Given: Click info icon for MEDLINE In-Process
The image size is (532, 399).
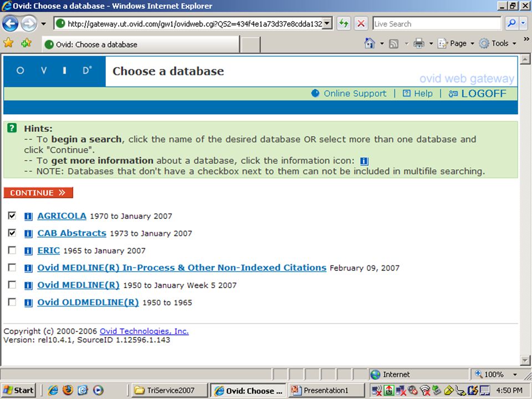Looking at the screenshot, I should click(28, 268).
